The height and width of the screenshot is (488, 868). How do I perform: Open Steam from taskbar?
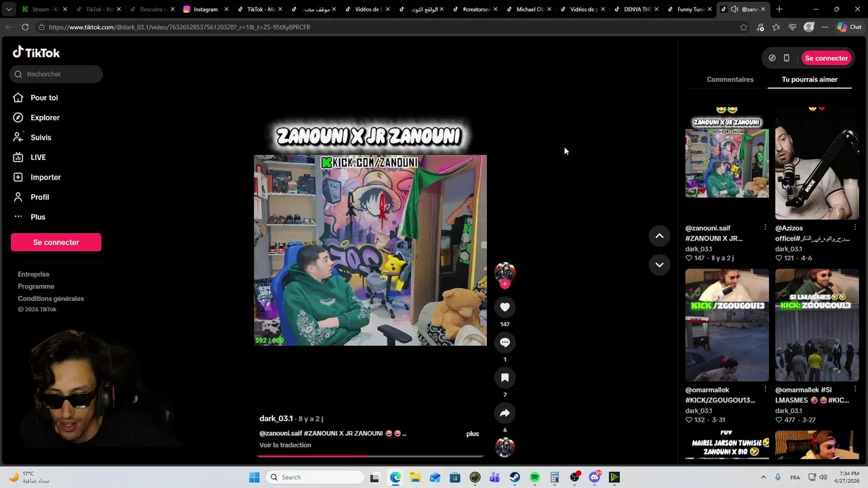coord(515,477)
